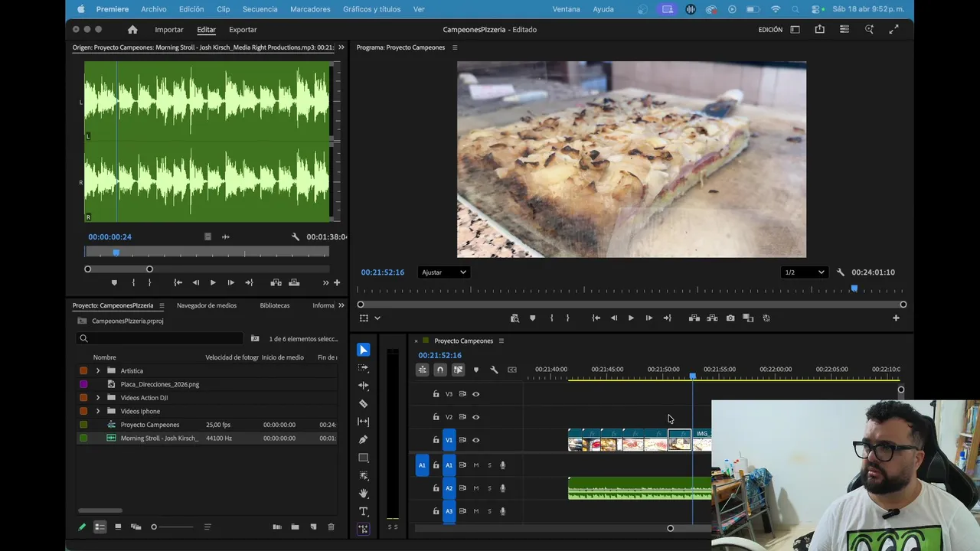The image size is (980, 551).
Task: Click the Home icon
Action: click(132, 30)
